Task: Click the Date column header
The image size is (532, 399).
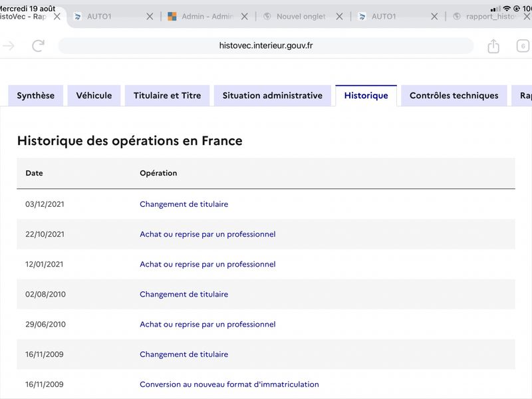Action: point(35,173)
